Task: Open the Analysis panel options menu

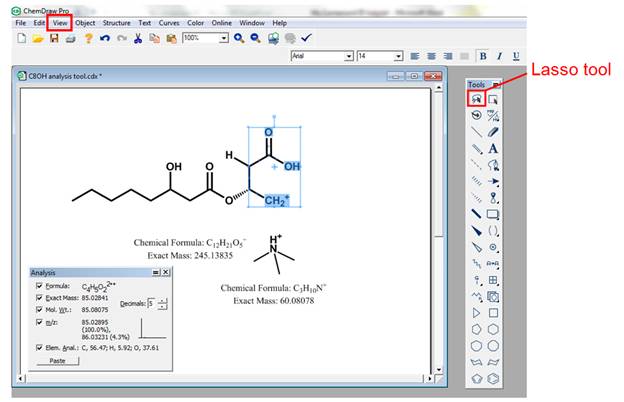Action: 156,272
